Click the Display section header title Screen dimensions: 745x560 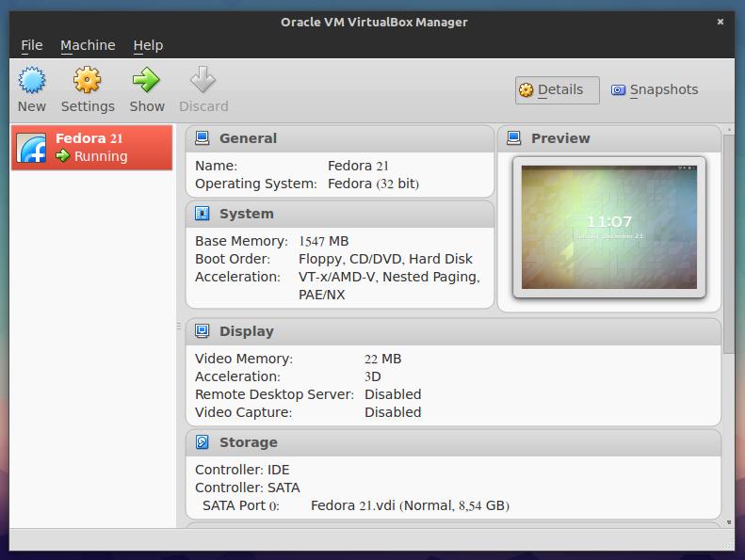click(246, 331)
